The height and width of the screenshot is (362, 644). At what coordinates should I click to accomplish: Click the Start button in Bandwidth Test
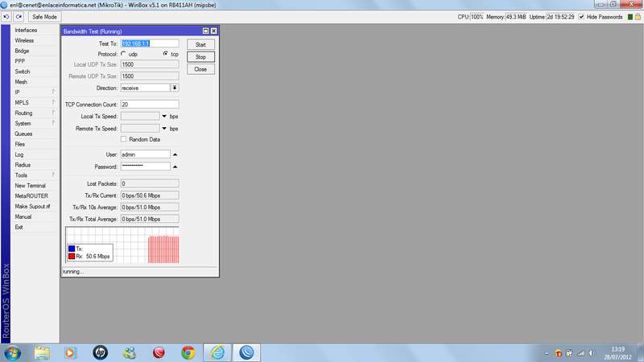pyautogui.click(x=200, y=44)
